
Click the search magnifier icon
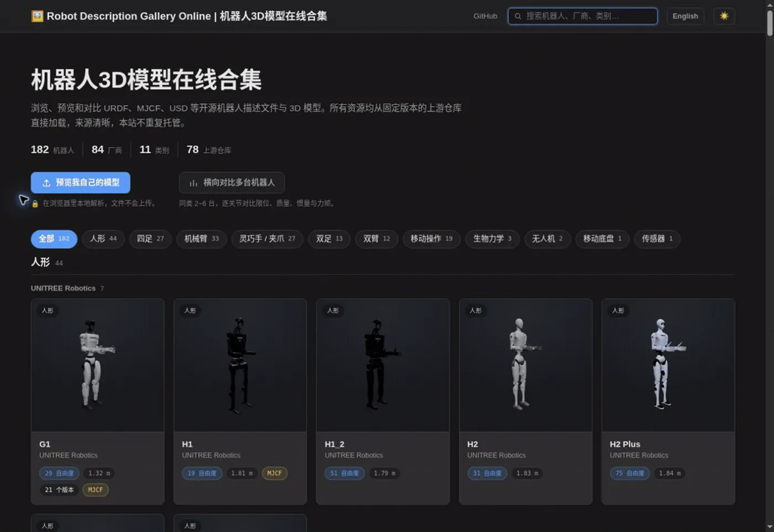(518, 16)
